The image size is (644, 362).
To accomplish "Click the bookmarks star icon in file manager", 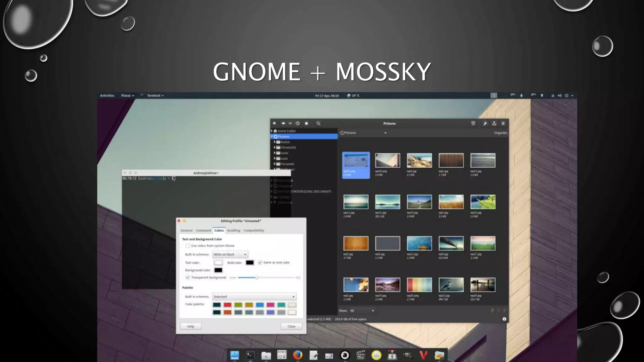I will pyautogui.click(x=307, y=123).
